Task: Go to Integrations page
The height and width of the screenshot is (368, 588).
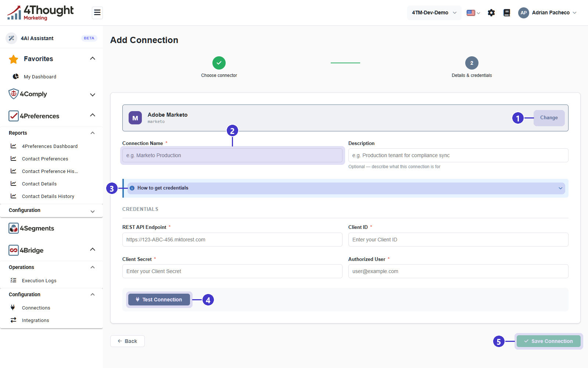Action: [x=36, y=320]
